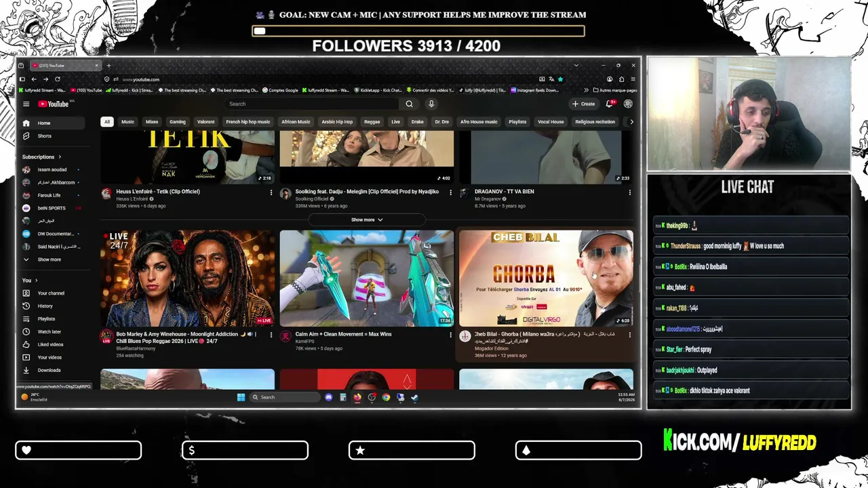
Task: Open the browser application menu icon
Action: tap(633, 79)
